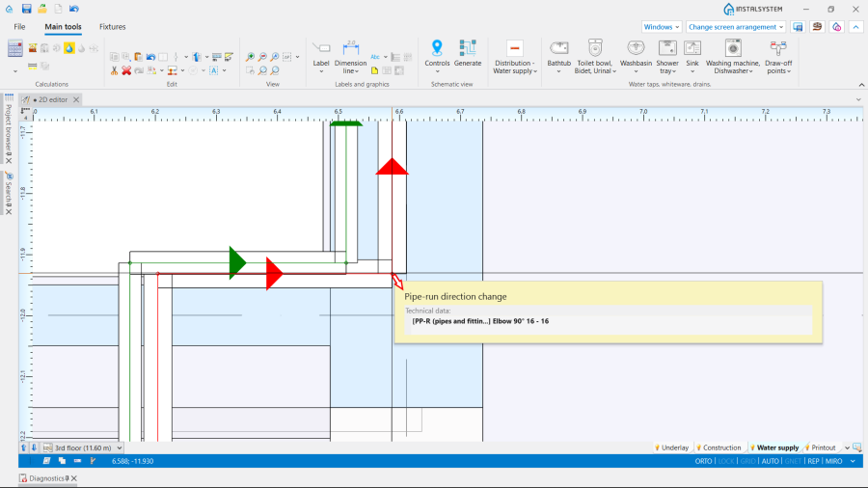Open the 3rd floor level dropdown

[x=88, y=447]
